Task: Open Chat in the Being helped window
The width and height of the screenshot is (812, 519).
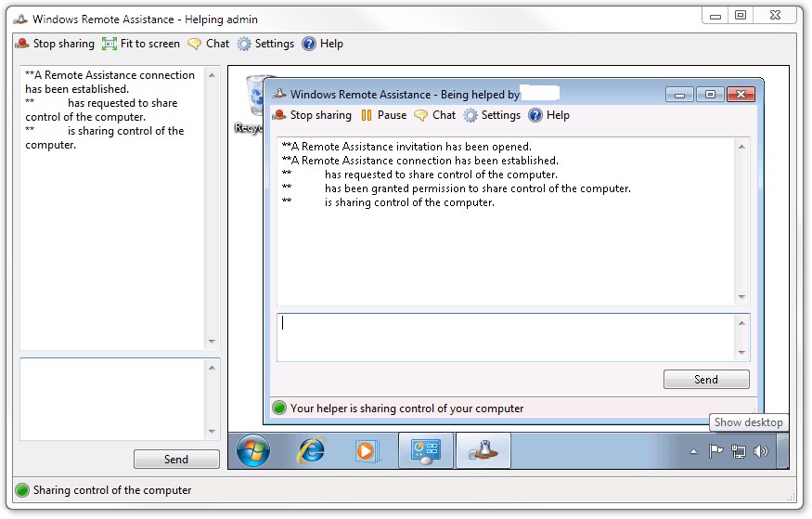Action: [435, 115]
